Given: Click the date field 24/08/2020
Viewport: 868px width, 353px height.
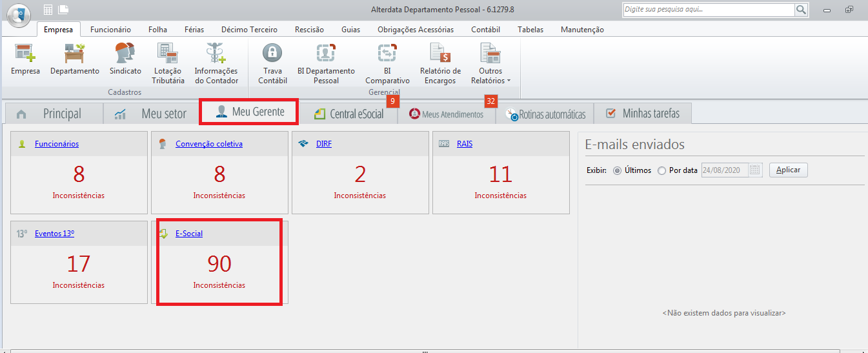Looking at the screenshot, I should tap(725, 170).
